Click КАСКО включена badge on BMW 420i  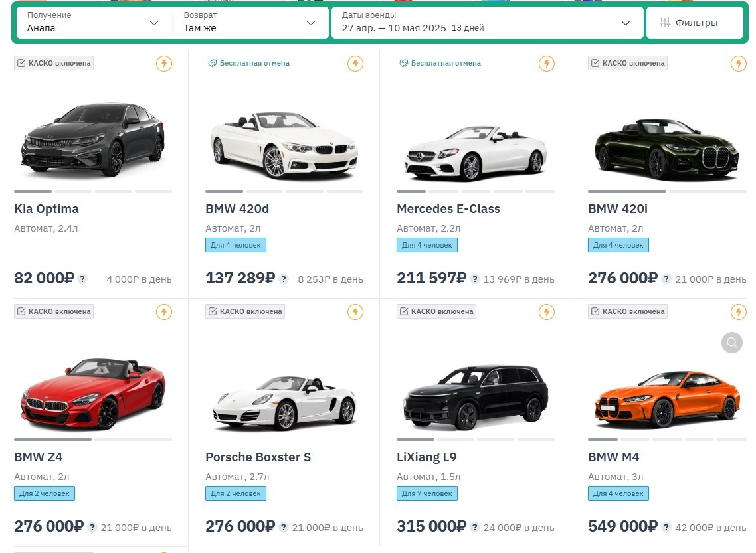(x=628, y=63)
